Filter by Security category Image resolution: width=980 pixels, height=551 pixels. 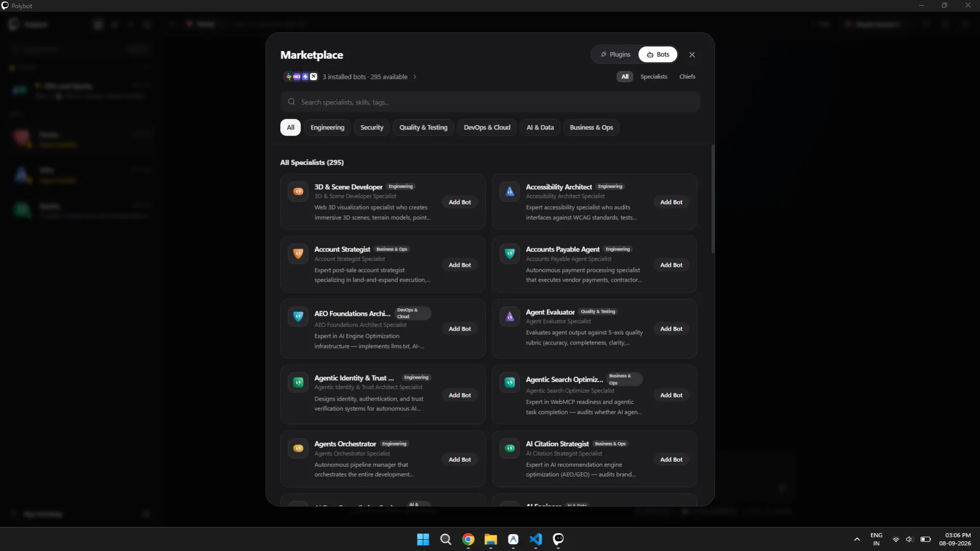click(x=372, y=128)
